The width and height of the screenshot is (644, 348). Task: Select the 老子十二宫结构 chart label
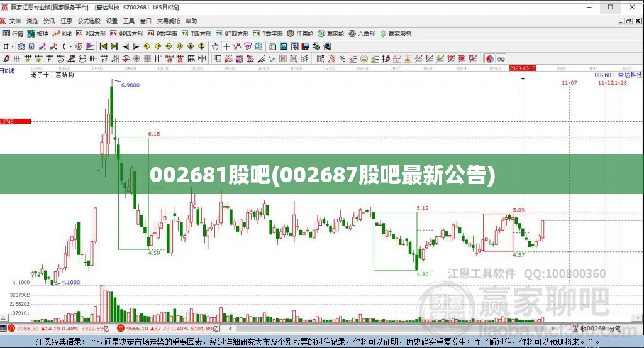[53, 75]
